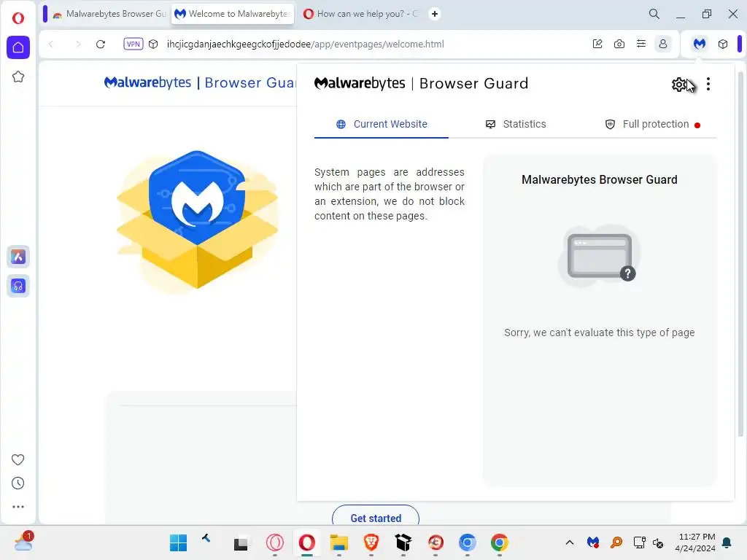
Task: Click the search tabs magnifier icon
Action: click(654, 14)
